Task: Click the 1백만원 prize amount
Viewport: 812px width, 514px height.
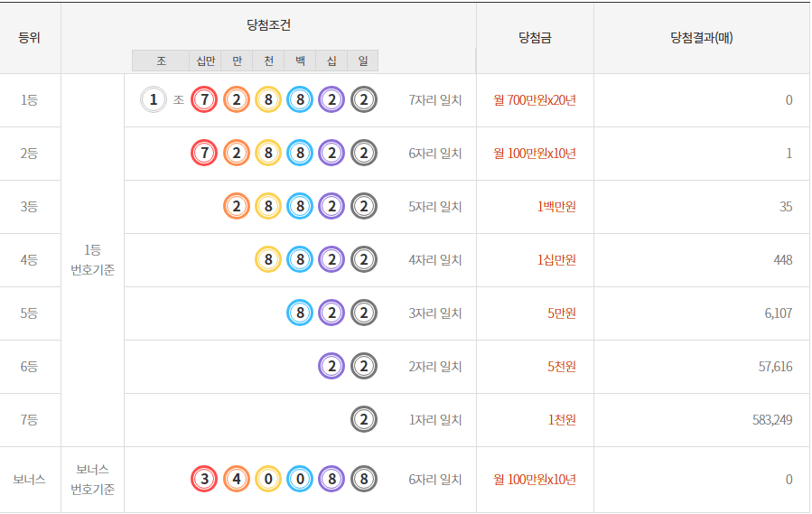Action: pos(556,207)
